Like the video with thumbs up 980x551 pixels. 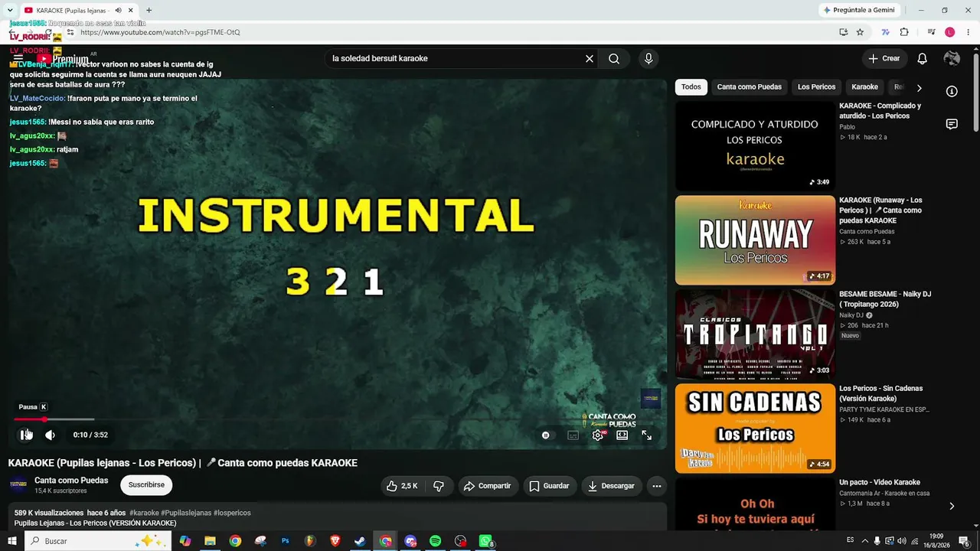tap(403, 486)
